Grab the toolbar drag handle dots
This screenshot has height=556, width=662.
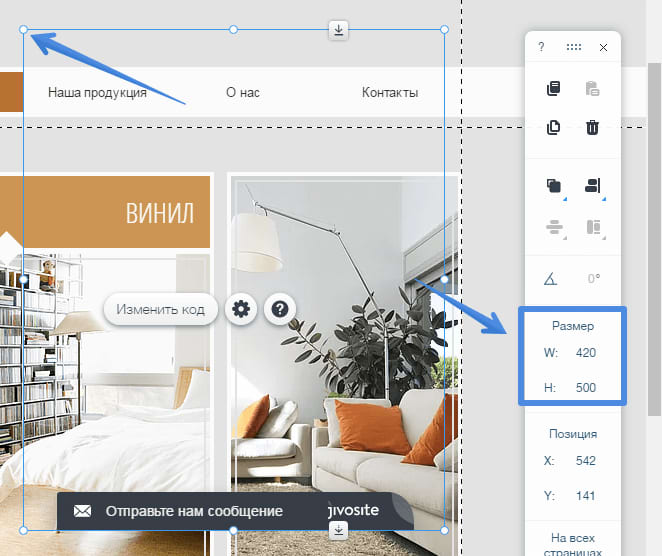tap(573, 47)
